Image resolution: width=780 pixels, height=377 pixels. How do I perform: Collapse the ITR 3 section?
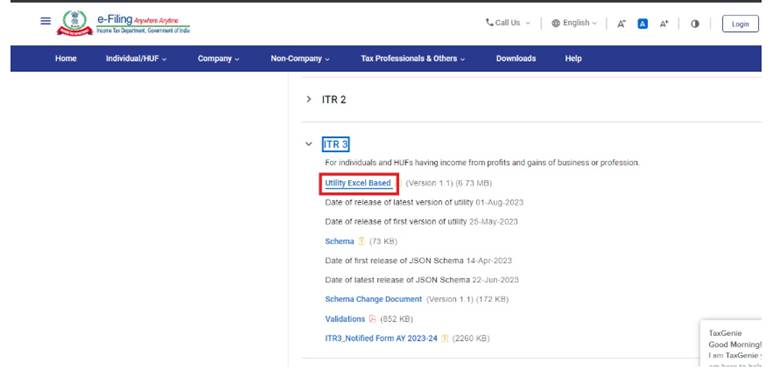pos(309,144)
